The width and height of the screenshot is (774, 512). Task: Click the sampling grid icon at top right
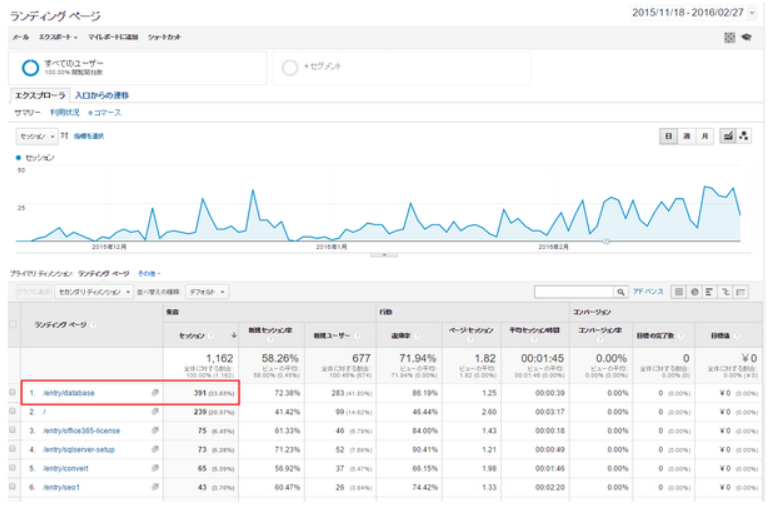coord(730,38)
